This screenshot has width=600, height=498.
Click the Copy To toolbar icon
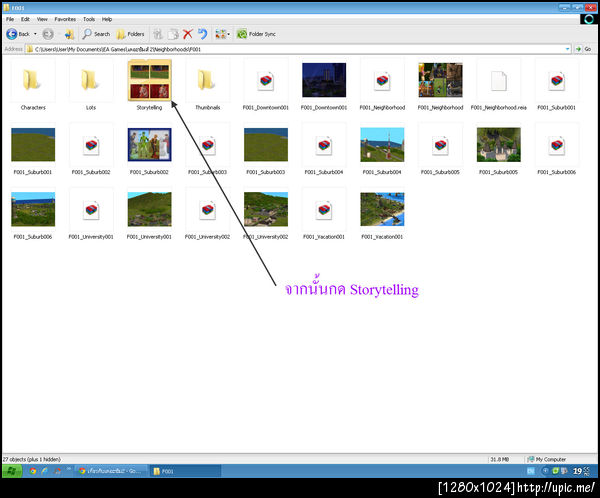[173, 34]
